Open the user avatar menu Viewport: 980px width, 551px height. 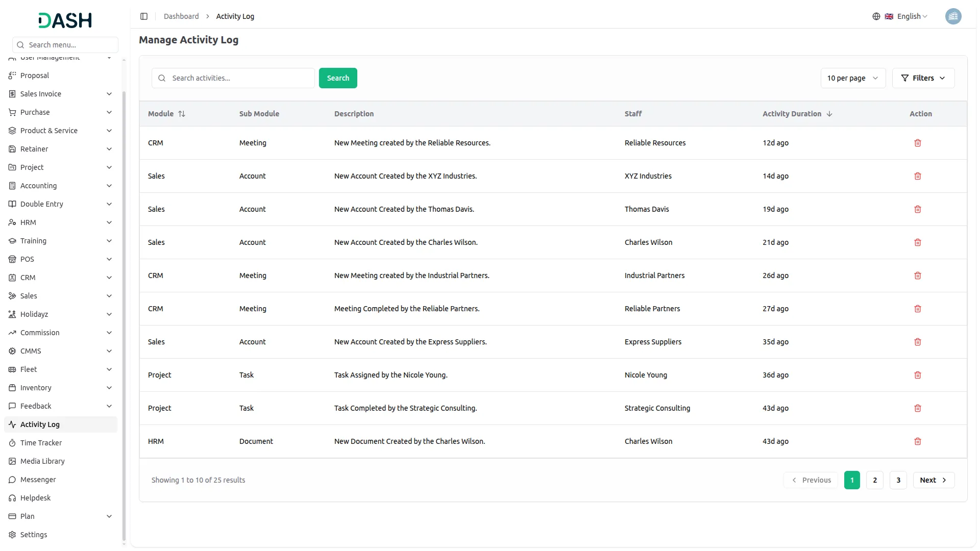952,16
